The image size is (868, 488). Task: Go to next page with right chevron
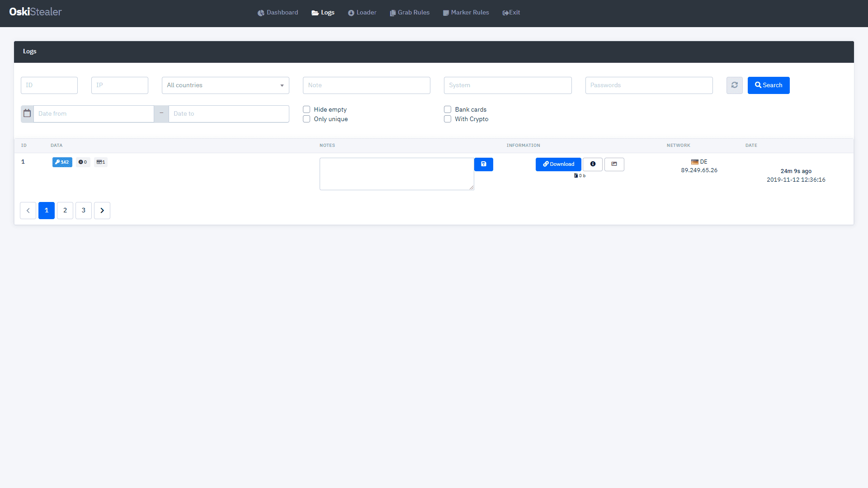point(102,211)
